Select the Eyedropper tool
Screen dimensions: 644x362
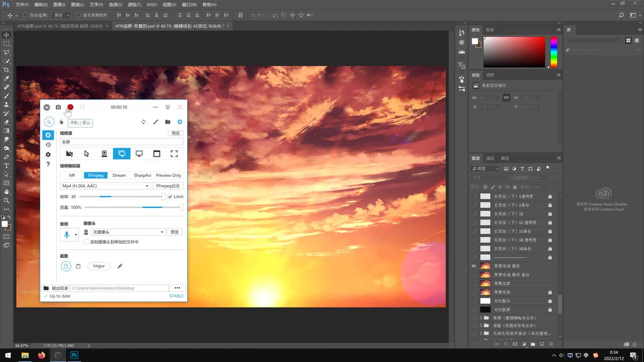click(x=7, y=78)
